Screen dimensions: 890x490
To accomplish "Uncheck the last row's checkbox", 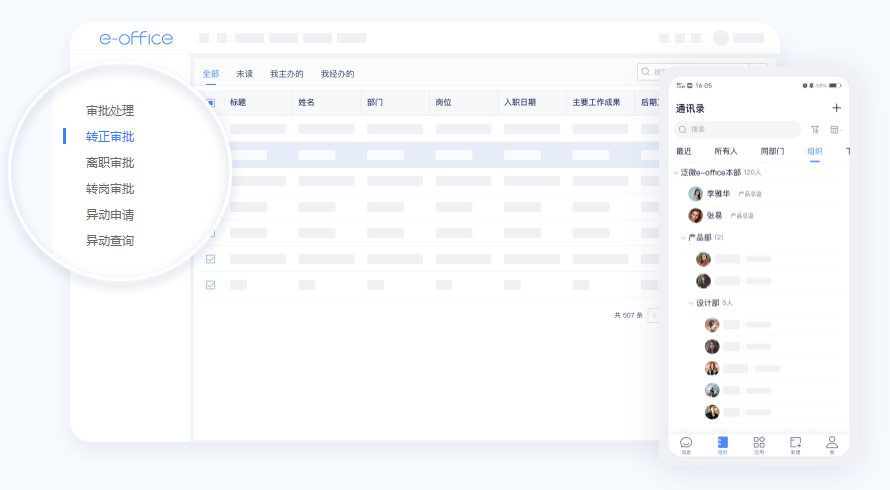I will tap(210, 285).
